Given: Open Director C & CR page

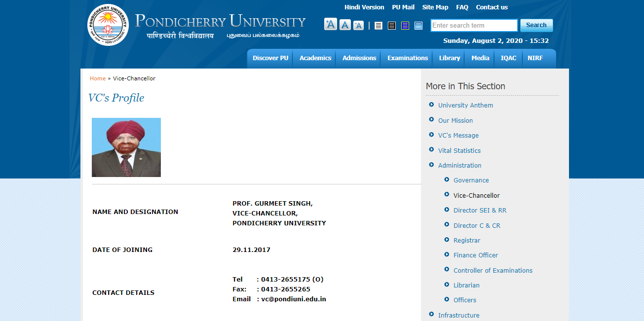Looking at the screenshot, I should pyautogui.click(x=477, y=225).
